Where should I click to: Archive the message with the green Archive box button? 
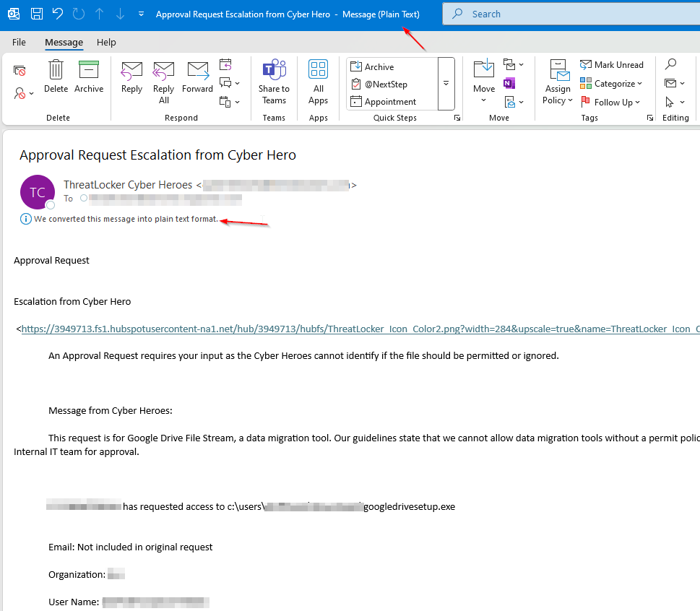[x=89, y=77]
